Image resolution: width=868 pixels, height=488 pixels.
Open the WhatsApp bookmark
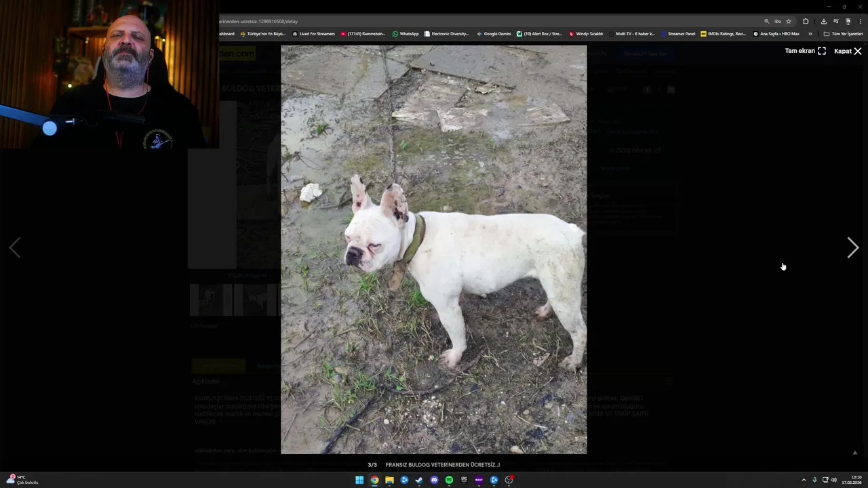tap(406, 33)
